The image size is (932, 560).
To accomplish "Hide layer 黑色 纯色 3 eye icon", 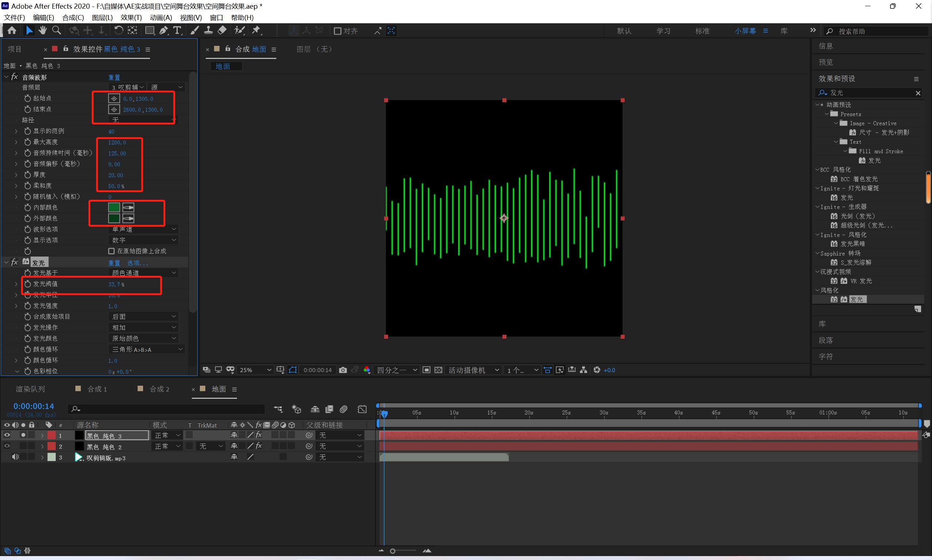I will 7,435.
